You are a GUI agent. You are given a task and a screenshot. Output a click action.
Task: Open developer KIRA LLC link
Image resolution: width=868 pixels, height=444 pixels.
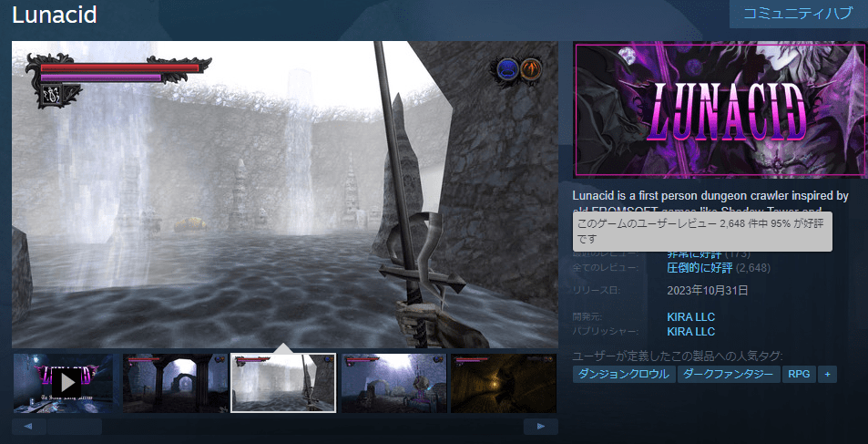pos(691,317)
